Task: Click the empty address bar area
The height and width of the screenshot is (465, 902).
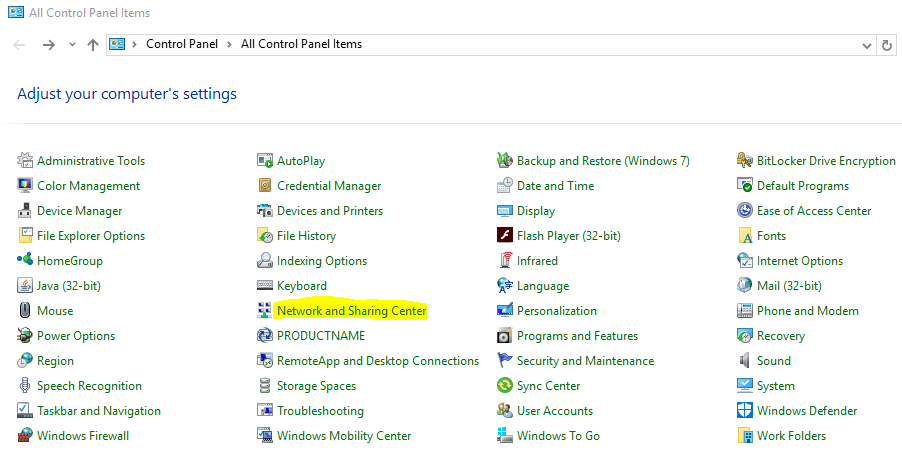Action: (600, 44)
